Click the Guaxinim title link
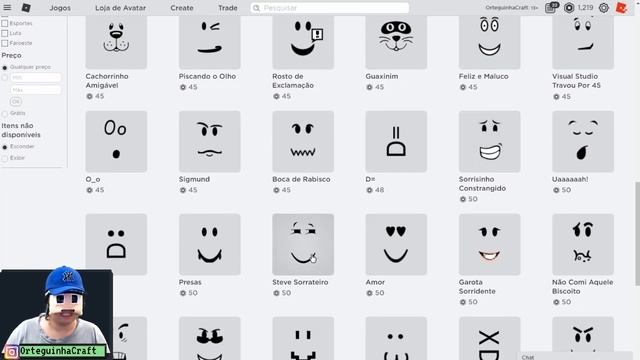Screen dimensions: 640x360 click(x=382, y=76)
